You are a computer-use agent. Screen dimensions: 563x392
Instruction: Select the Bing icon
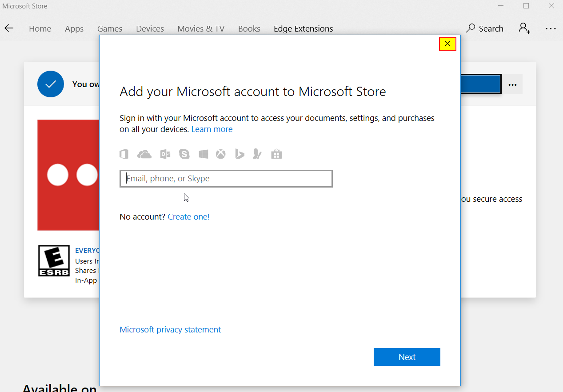point(240,154)
